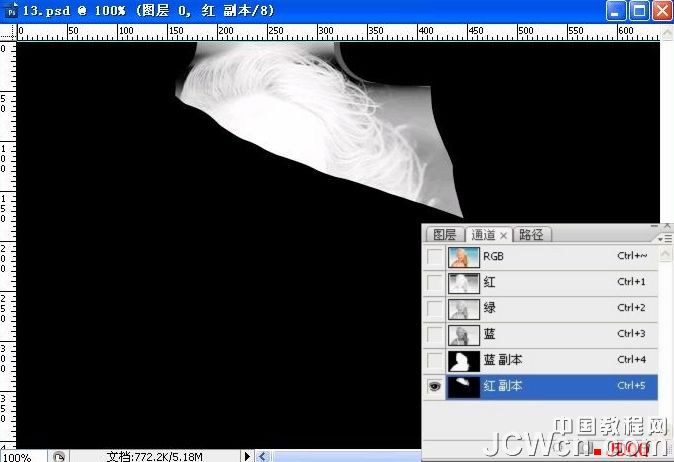Click the ruler origin corner box
The image size is (674, 462).
pyautogui.click(x=8, y=32)
